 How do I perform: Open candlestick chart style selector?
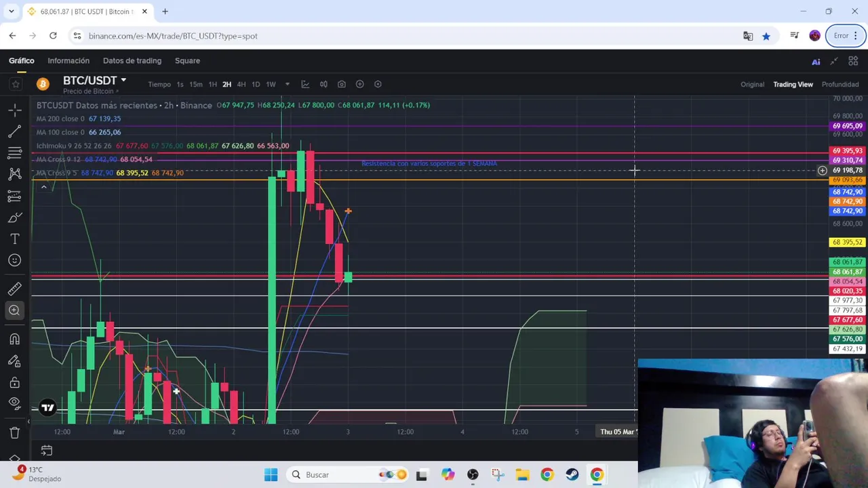click(323, 84)
